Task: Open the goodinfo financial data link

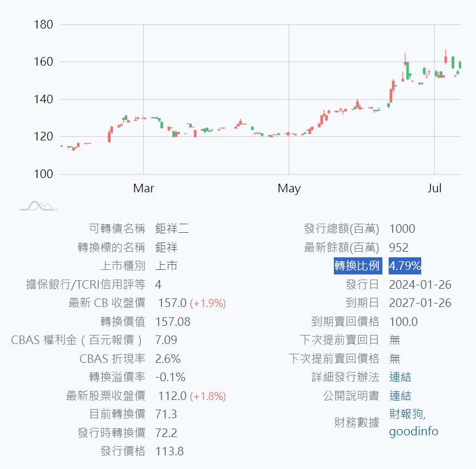Action: 413,431
